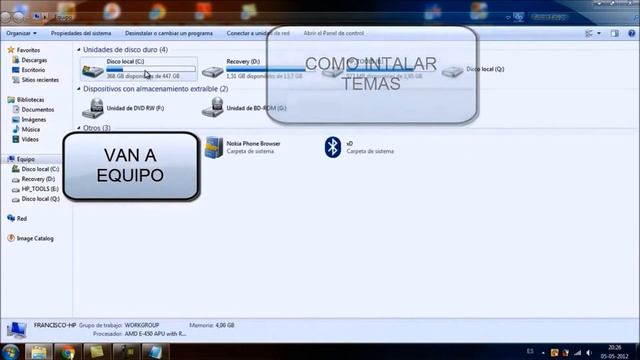Select the Recovery (D:) drive icon

(x=213, y=71)
